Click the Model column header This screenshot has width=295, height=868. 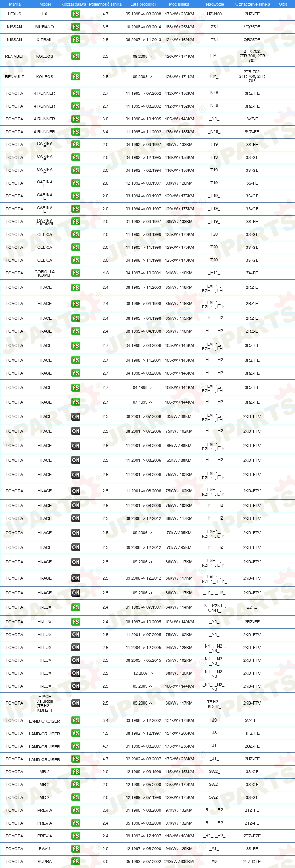pyautogui.click(x=45, y=4)
